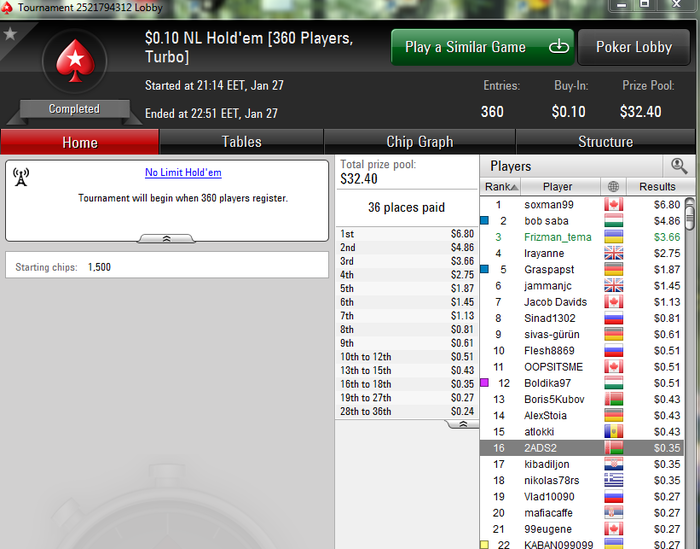Viewport: 700px width, 549px height.
Task: Collapse the tournament info panel
Action: pos(167,239)
